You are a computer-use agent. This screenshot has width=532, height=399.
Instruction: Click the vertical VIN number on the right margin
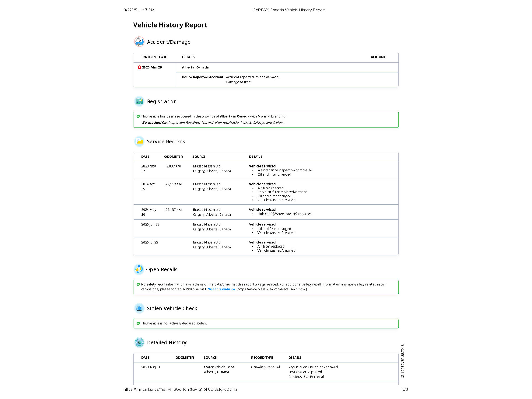coord(403,361)
